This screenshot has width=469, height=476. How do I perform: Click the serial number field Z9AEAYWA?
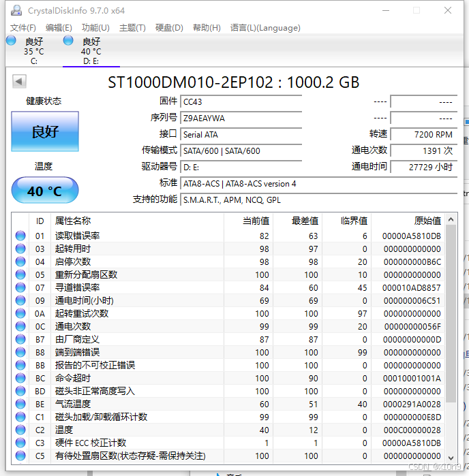[x=241, y=118]
